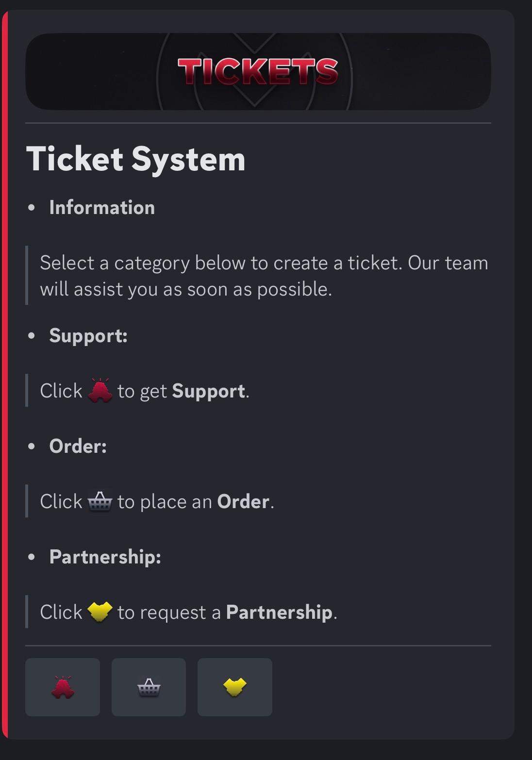Click the basket icon in the middle button
Viewport: 532px width, 760px height.
pos(149,687)
